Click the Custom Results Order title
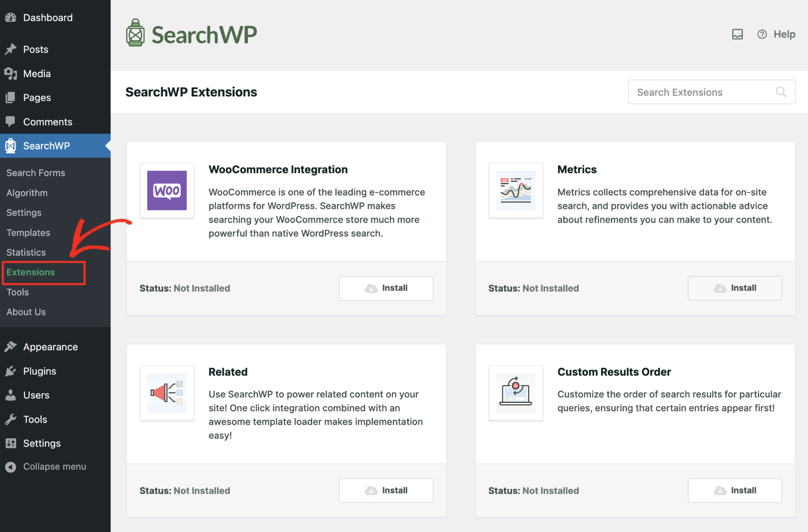This screenshot has width=808, height=532. coord(614,372)
